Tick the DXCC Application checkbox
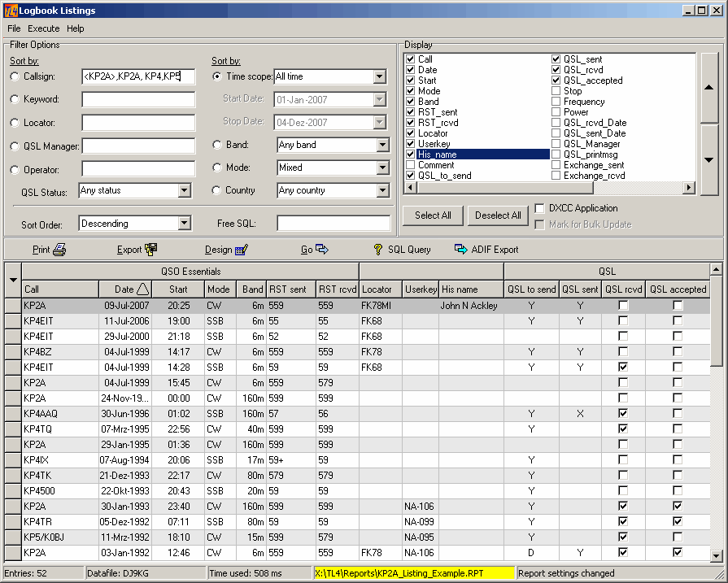This screenshot has height=583, width=728. coord(539,208)
